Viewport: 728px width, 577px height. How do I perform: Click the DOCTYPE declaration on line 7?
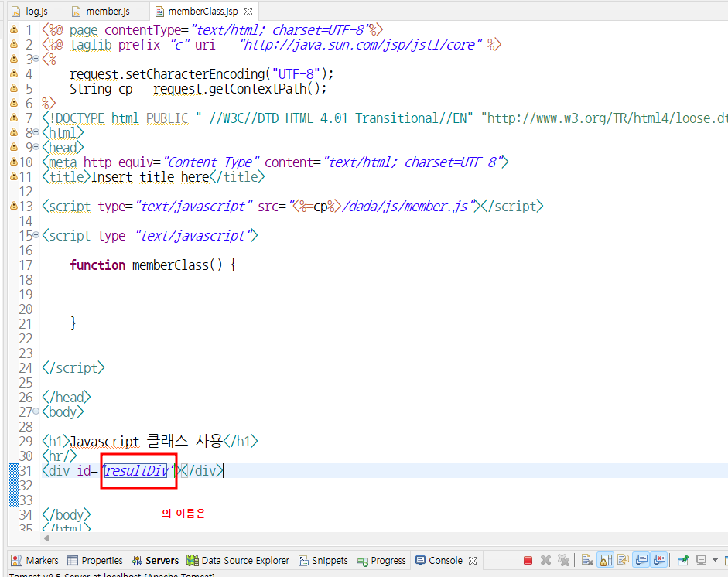(x=385, y=118)
